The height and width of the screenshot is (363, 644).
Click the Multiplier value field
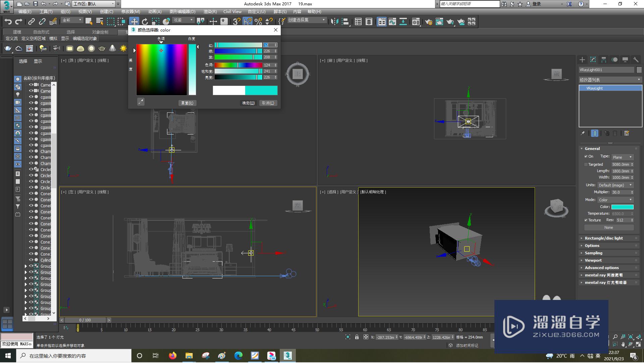[x=620, y=192]
